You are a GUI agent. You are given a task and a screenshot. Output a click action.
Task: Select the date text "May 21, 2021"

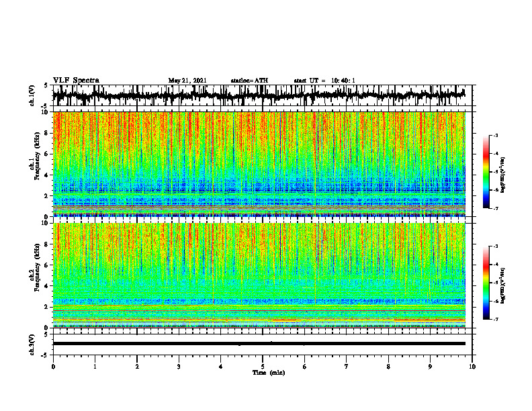(187, 81)
